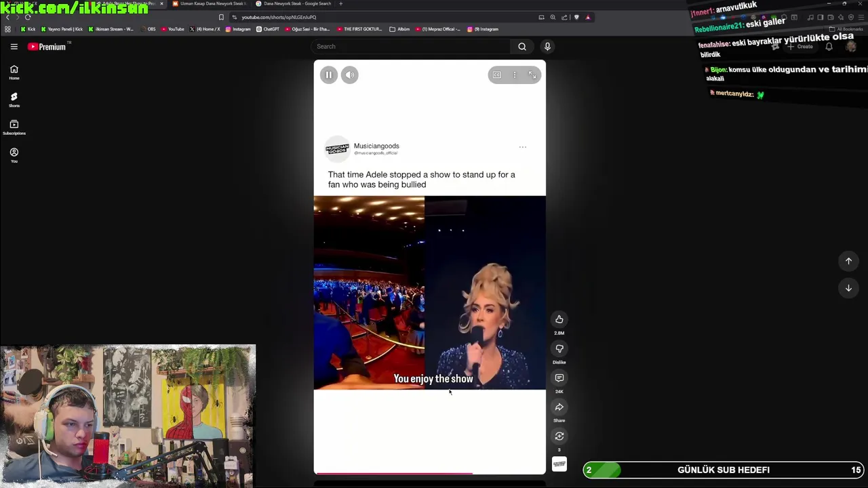Seek using the Short's red progress bar
The height and width of the screenshot is (488, 868).
[429, 473]
